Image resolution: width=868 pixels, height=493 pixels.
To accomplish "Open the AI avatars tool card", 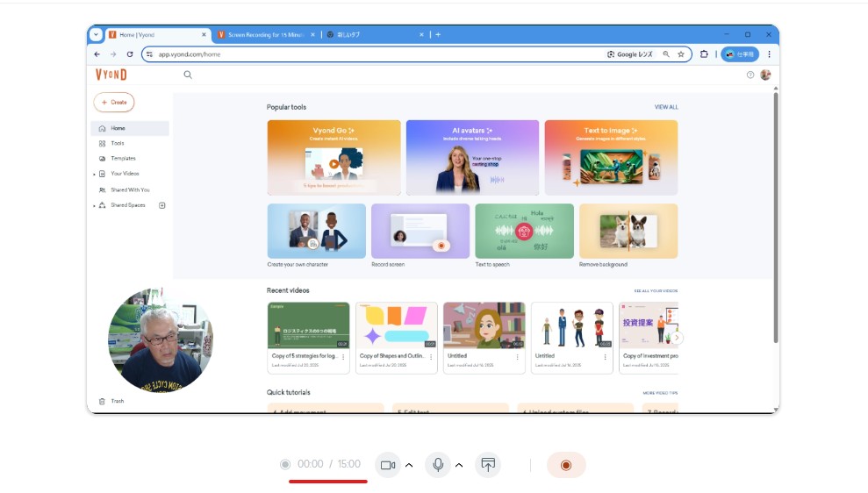I will tap(472, 158).
